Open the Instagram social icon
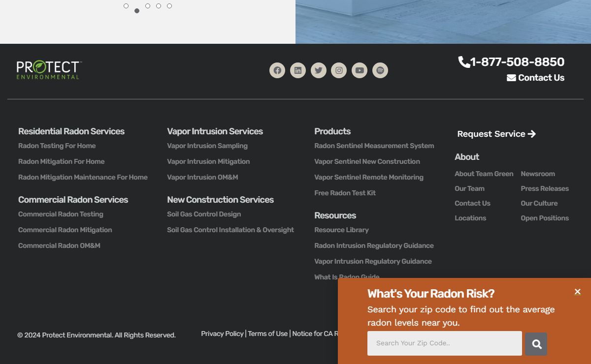This screenshot has height=364, width=591. (x=339, y=70)
